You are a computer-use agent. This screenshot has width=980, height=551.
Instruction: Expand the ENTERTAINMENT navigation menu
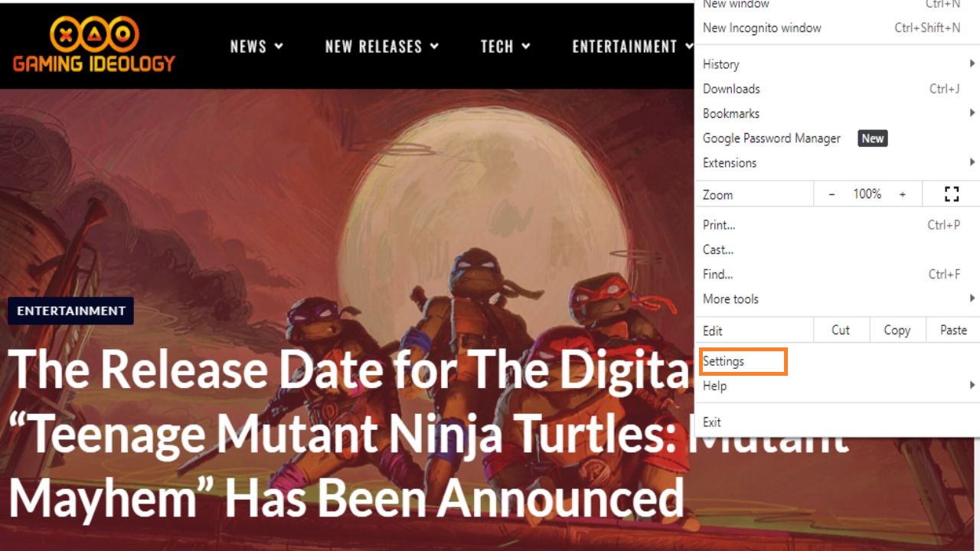point(632,47)
